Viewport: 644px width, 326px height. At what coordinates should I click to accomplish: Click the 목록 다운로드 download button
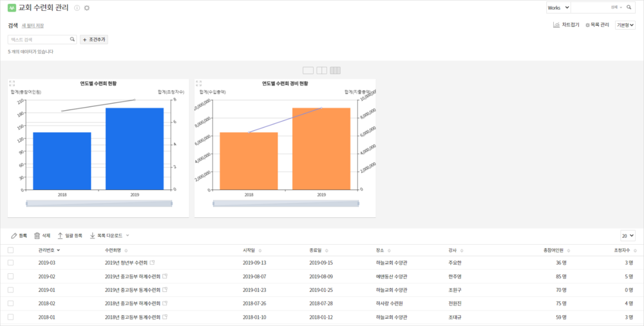click(x=106, y=236)
